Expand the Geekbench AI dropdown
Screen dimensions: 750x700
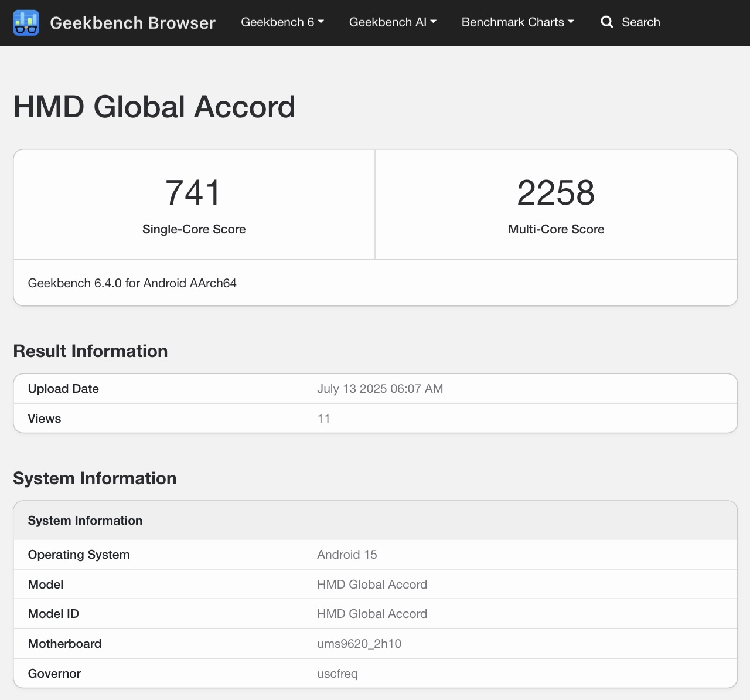click(393, 22)
